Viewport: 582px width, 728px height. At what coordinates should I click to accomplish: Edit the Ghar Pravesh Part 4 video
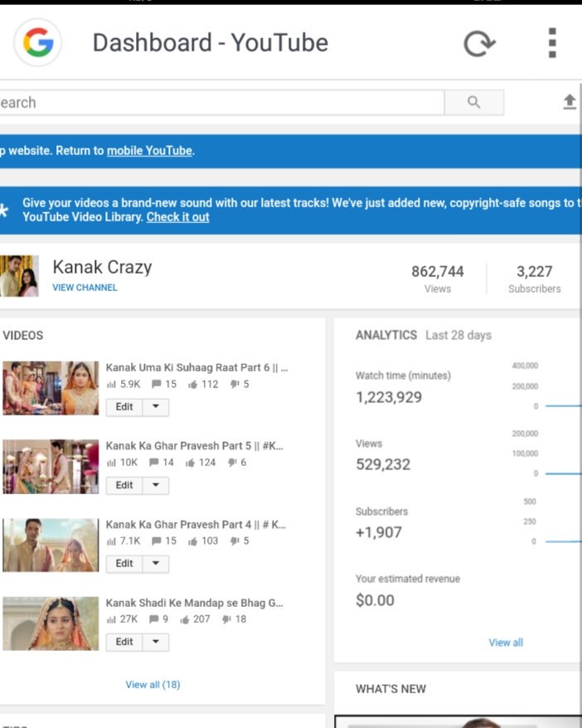click(x=124, y=564)
